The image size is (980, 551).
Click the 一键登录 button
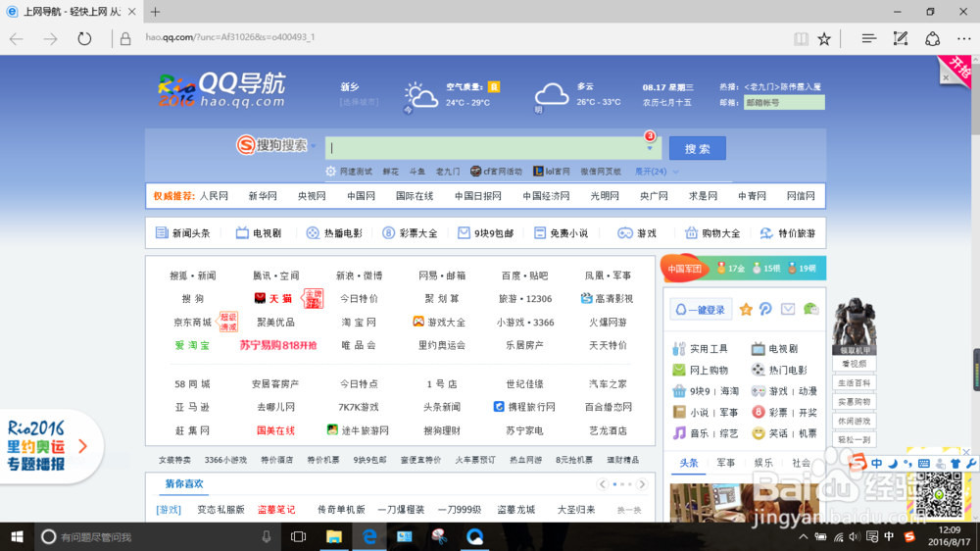coord(701,310)
